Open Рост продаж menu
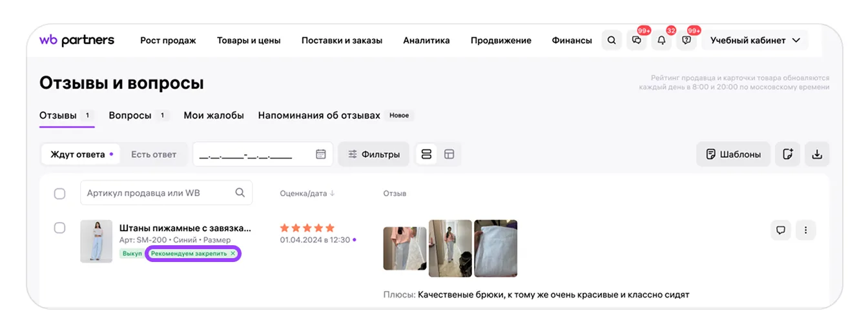 (x=168, y=40)
